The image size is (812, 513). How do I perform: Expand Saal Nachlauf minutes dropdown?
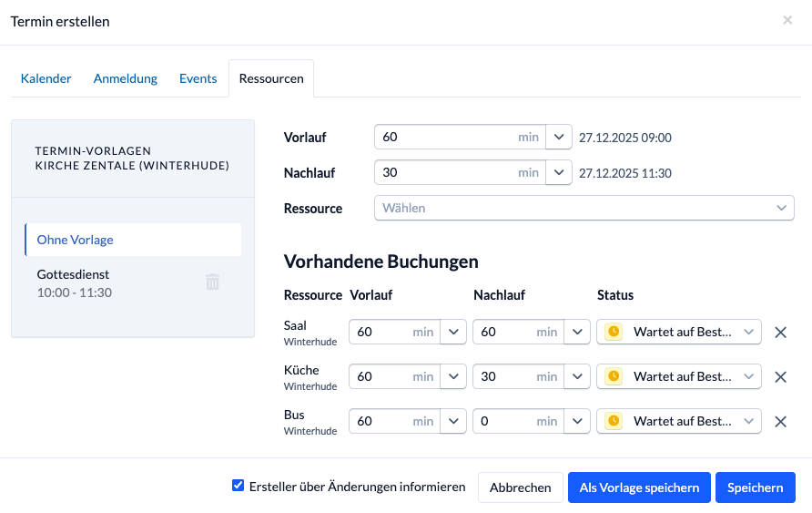[x=577, y=332]
